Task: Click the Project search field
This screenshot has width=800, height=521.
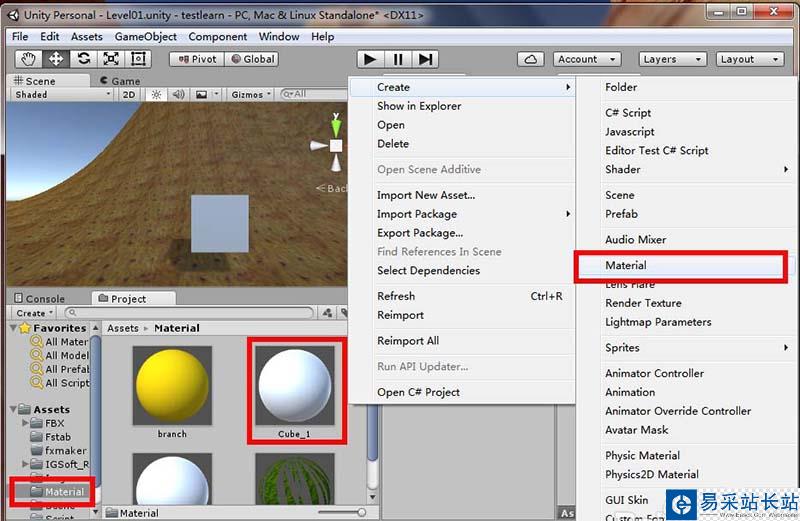Action: pos(189,312)
